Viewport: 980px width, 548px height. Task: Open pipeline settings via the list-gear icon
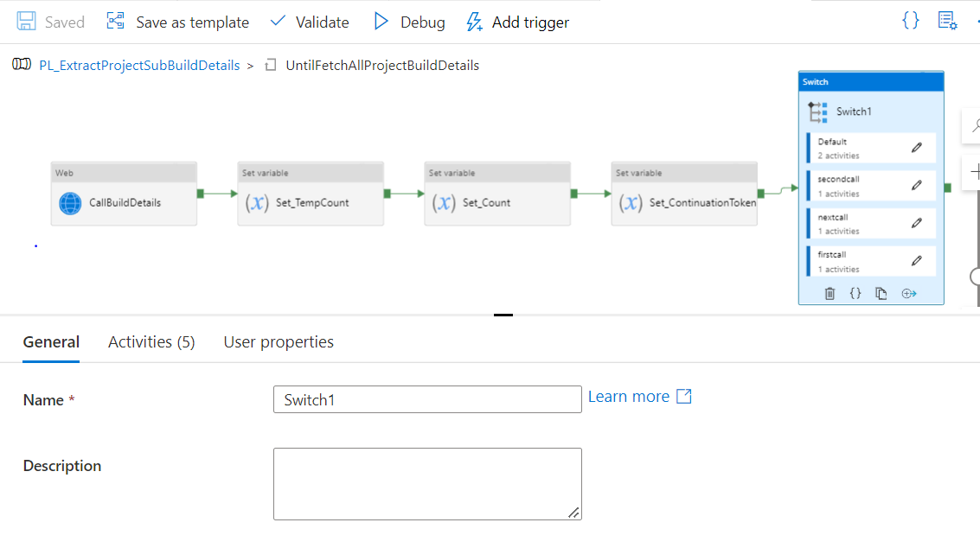point(947,20)
